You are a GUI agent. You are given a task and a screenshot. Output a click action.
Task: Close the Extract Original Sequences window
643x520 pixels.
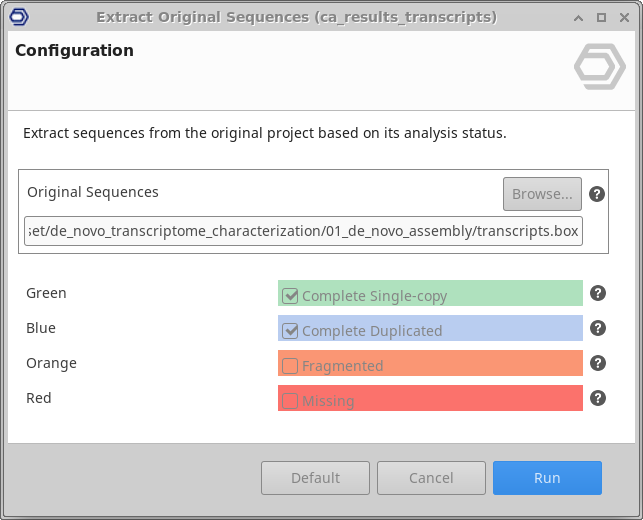623,17
